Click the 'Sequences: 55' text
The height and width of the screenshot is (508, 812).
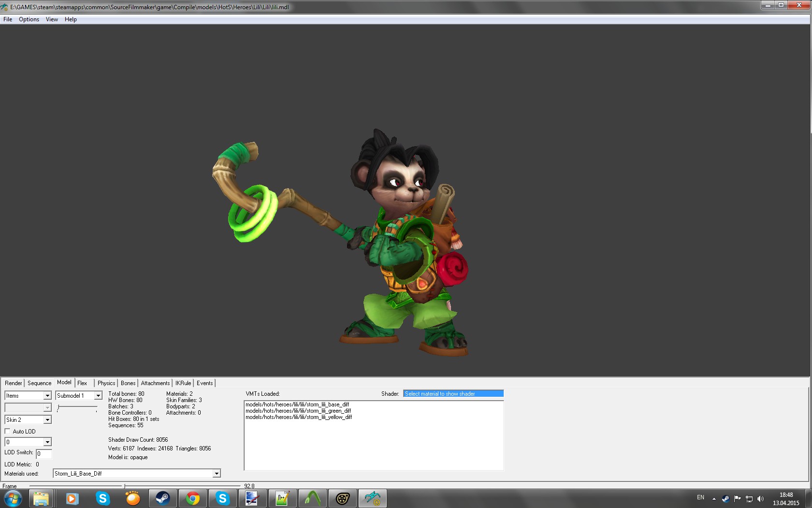click(x=126, y=425)
